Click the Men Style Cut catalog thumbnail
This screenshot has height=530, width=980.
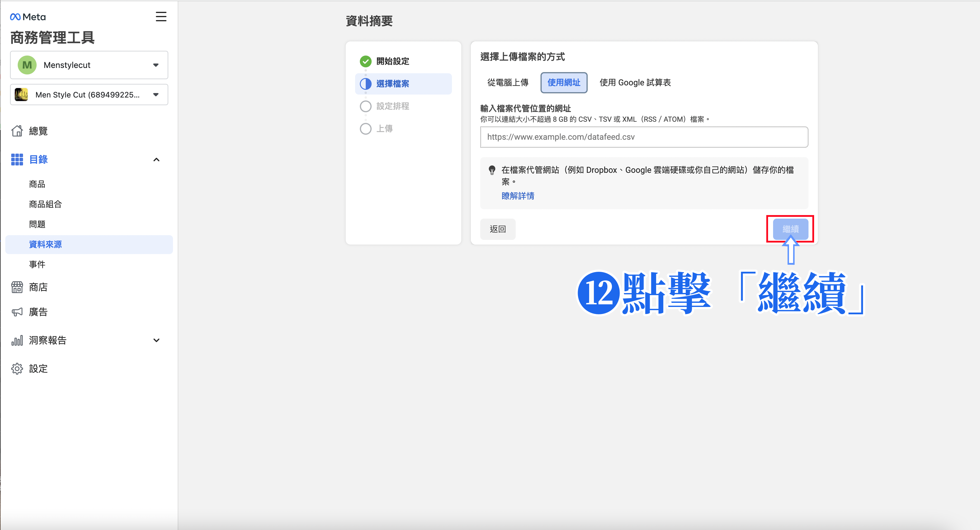point(21,95)
